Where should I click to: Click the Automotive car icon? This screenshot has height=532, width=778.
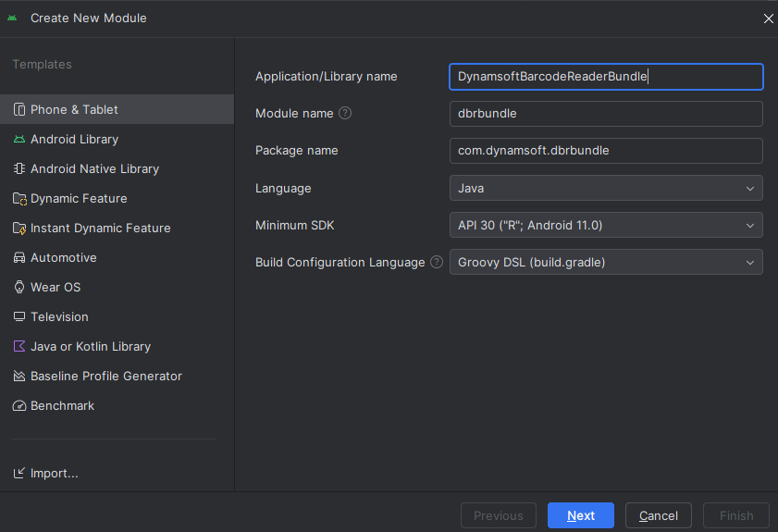(19, 257)
